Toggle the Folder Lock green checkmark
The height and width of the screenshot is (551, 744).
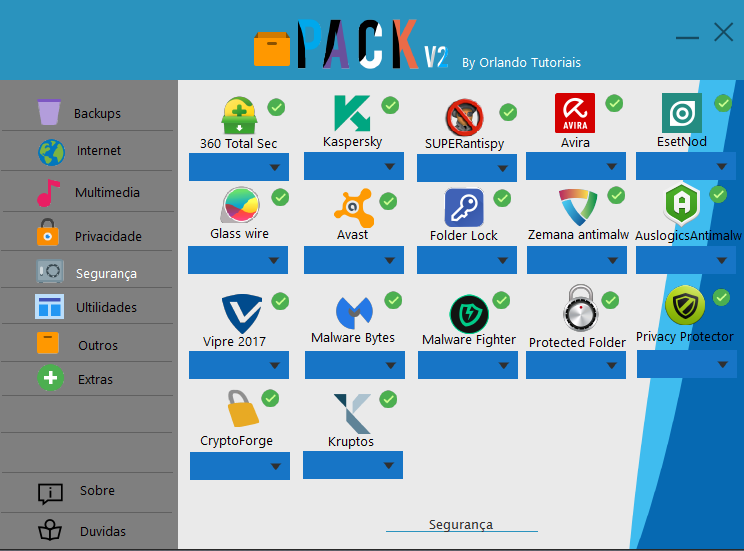[502, 198]
